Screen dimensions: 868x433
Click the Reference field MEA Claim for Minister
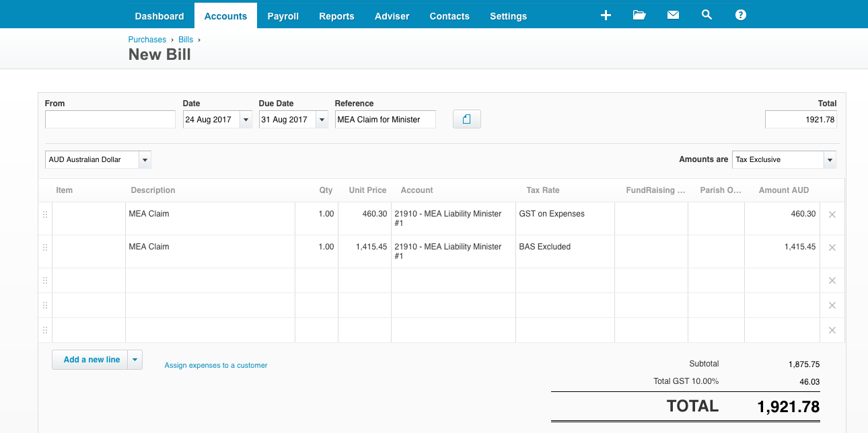click(x=386, y=120)
